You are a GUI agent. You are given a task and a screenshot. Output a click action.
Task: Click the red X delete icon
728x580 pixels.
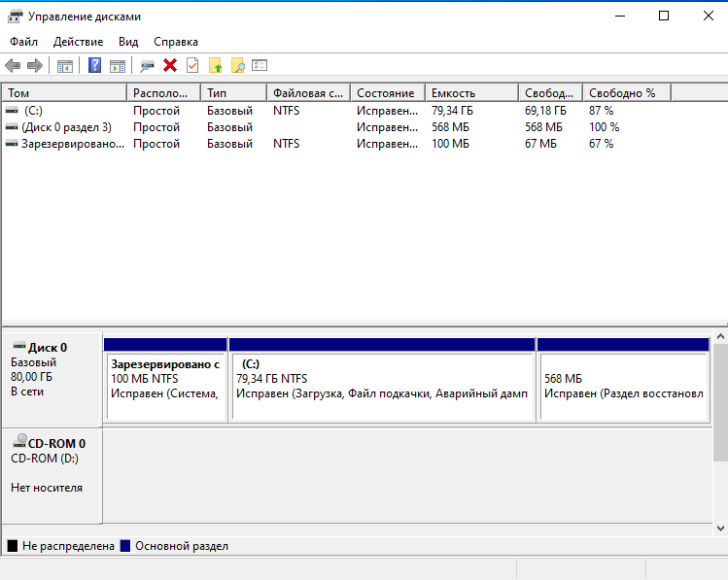point(170,65)
